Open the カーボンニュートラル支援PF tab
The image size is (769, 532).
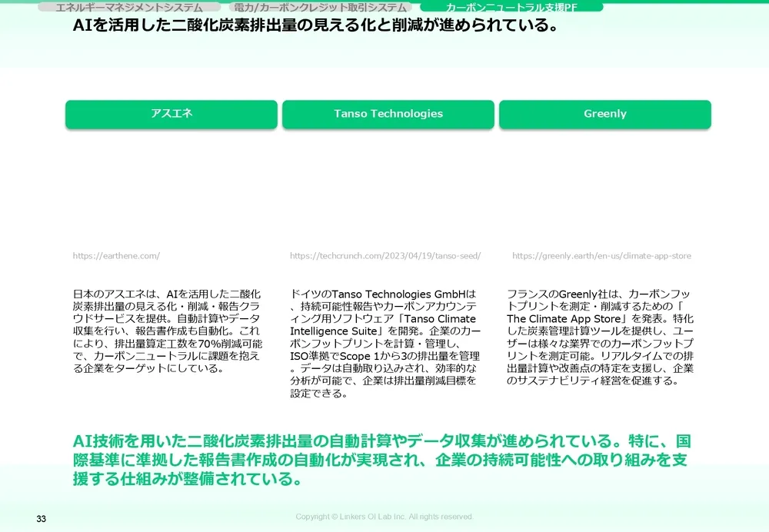(x=511, y=7)
